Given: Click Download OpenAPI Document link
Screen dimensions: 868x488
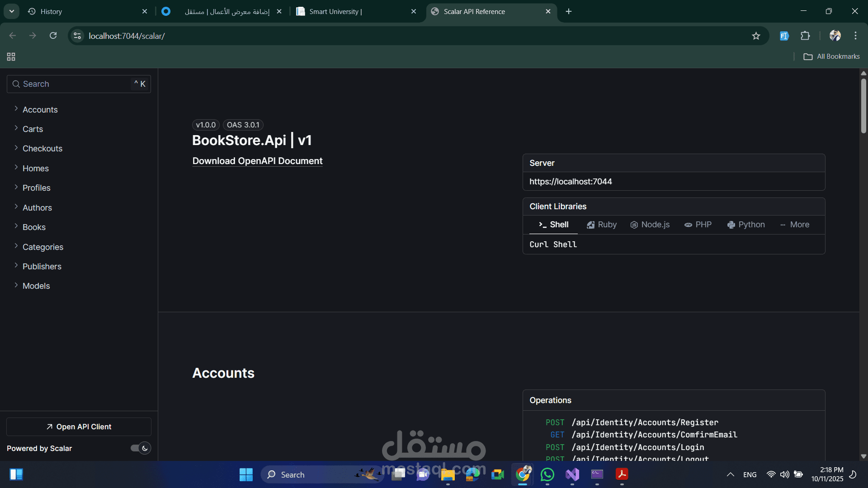Looking at the screenshot, I should (x=257, y=161).
